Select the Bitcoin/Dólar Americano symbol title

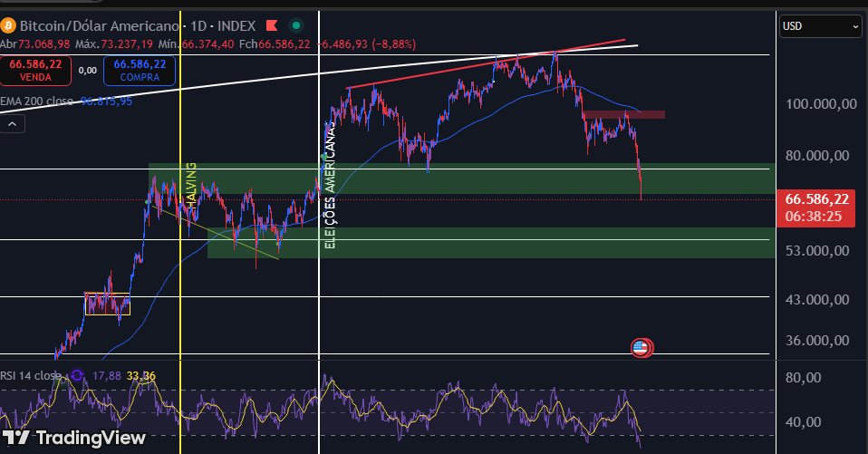[100, 25]
